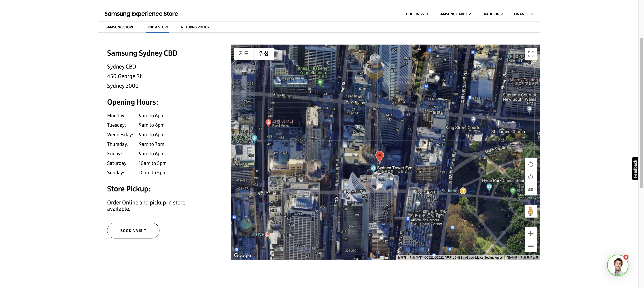
Task: Toggle map tilt view
Action: pyautogui.click(x=530, y=189)
